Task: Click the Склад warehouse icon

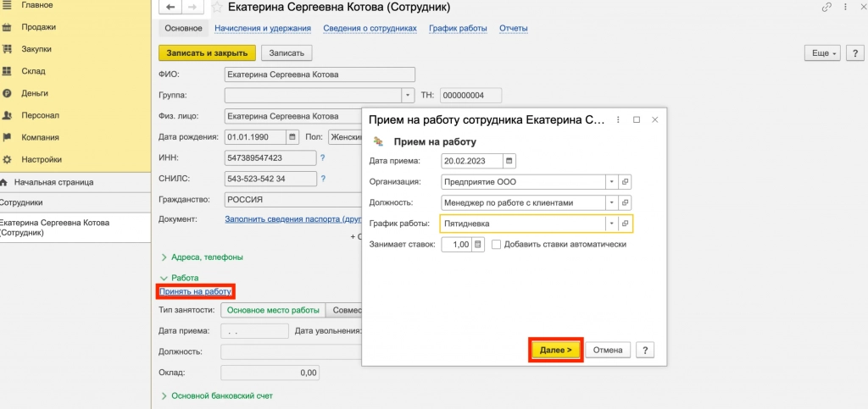Action: (x=7, y=71)
